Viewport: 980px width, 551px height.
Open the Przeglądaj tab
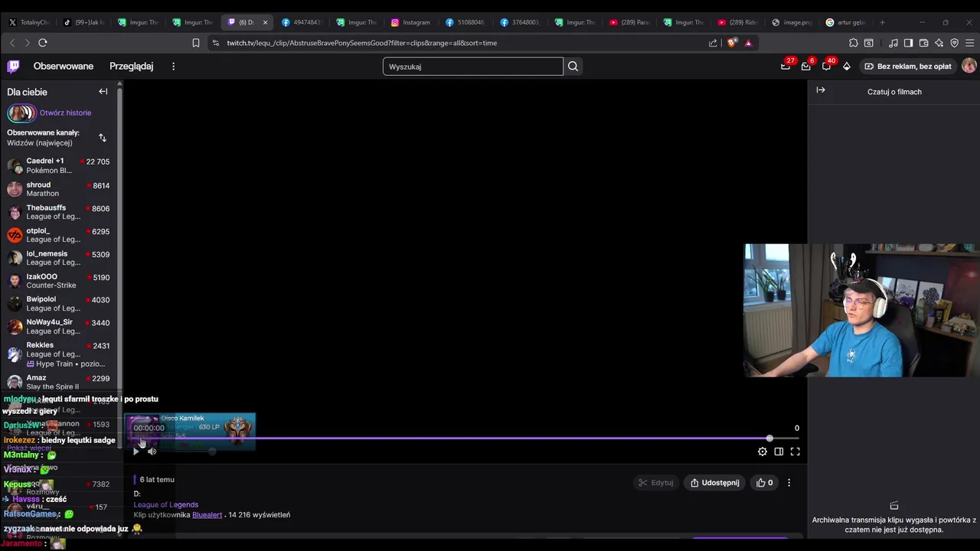coord(132,67)
